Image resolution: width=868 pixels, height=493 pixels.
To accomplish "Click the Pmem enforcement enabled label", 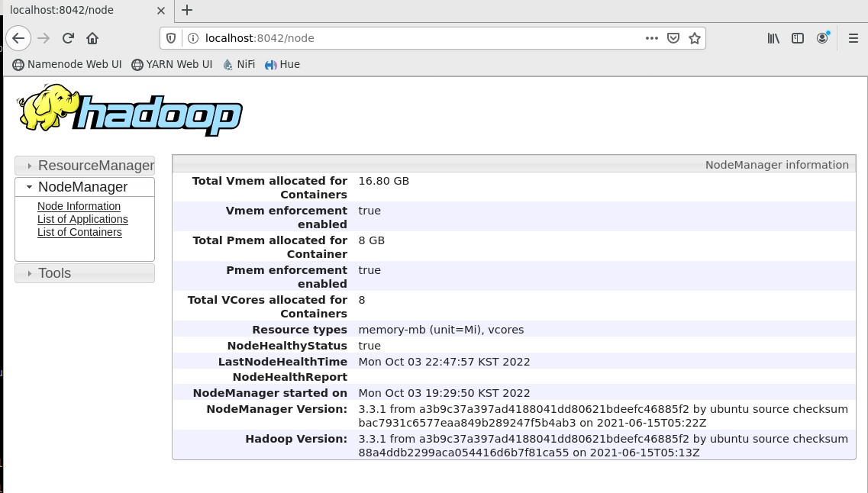I will click(x=287, y=277).
